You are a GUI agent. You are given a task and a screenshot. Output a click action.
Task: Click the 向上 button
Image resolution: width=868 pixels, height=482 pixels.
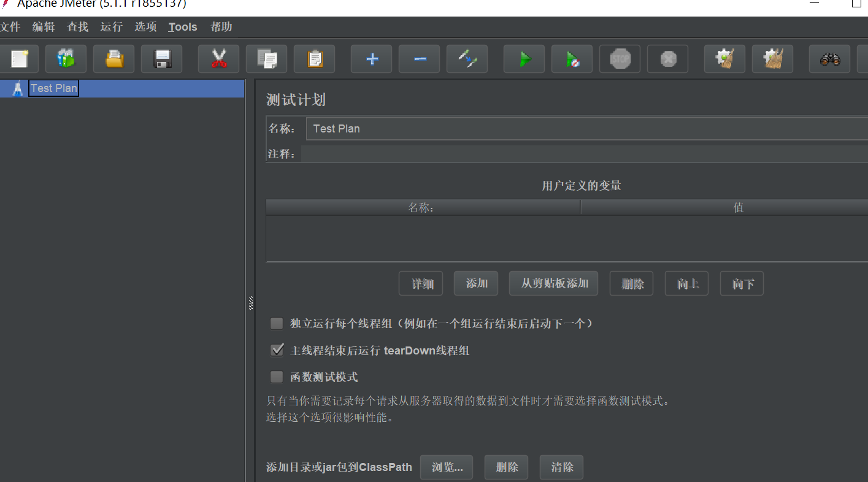click(x=687, y=284)
